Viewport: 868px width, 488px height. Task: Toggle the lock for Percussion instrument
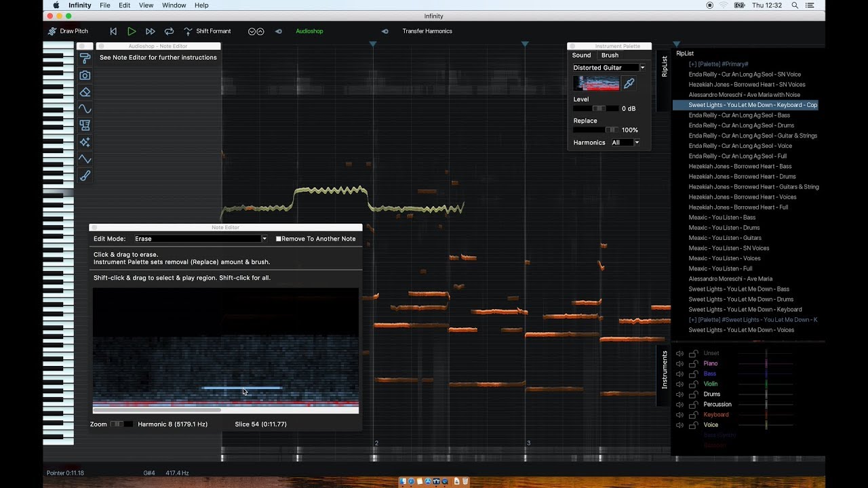(x=693, y=405)
